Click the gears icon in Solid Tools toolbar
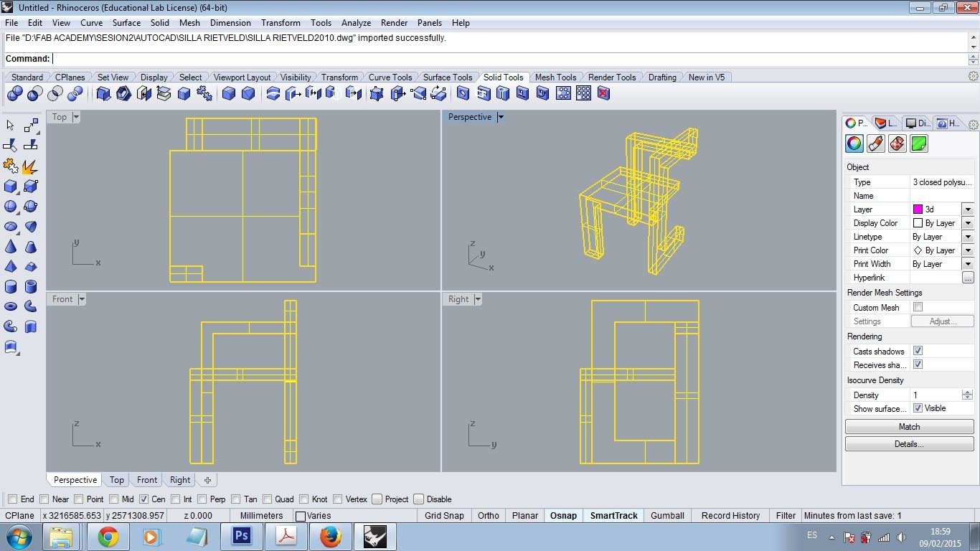The image size is (980, 551). [x=204, y=93]
